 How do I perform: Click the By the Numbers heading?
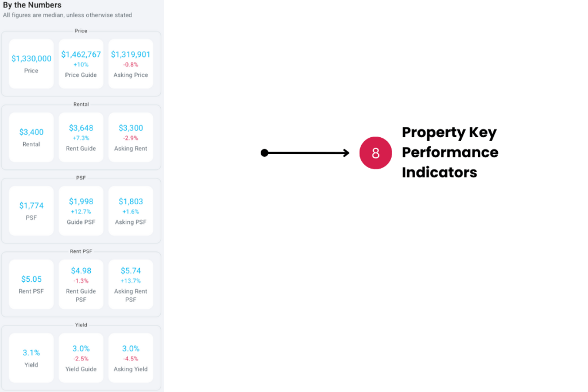(32, 5)
